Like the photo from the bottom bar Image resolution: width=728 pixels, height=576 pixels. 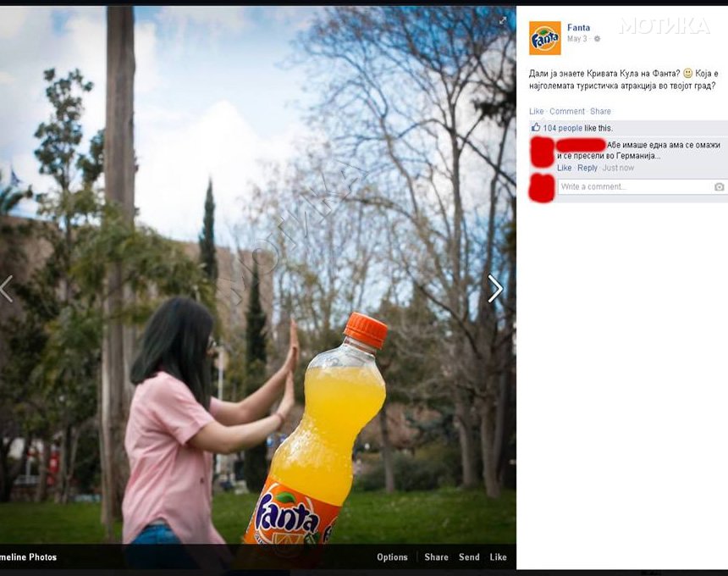(498, 557)
